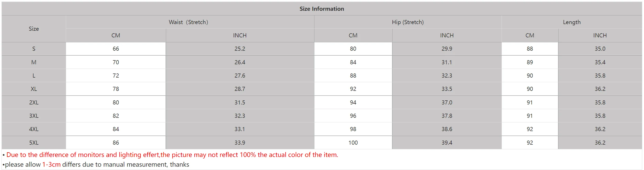
Task: Click the L size row label
Action: [34, 76]
